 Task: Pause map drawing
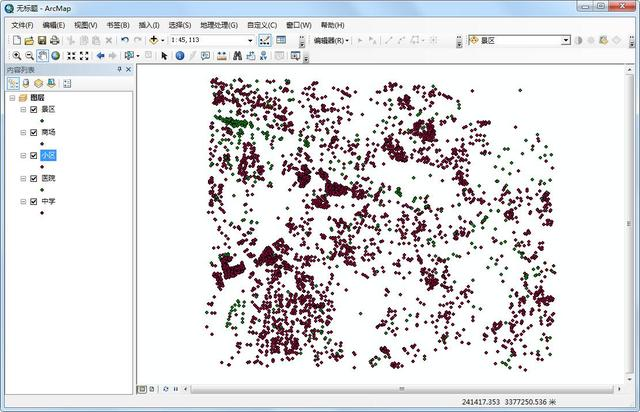tap(176, 389)
